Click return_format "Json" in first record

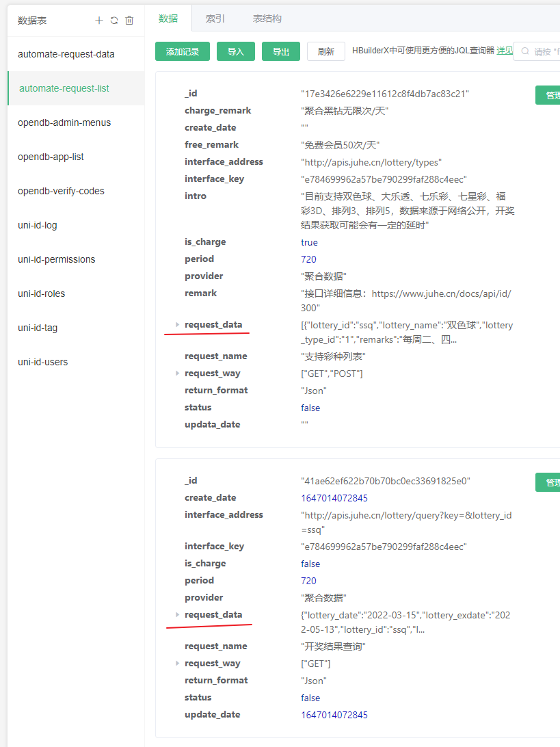(313, 391)
